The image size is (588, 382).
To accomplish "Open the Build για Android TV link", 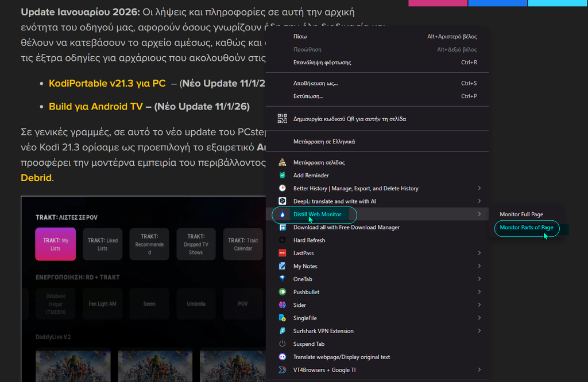I will point(96,106).
